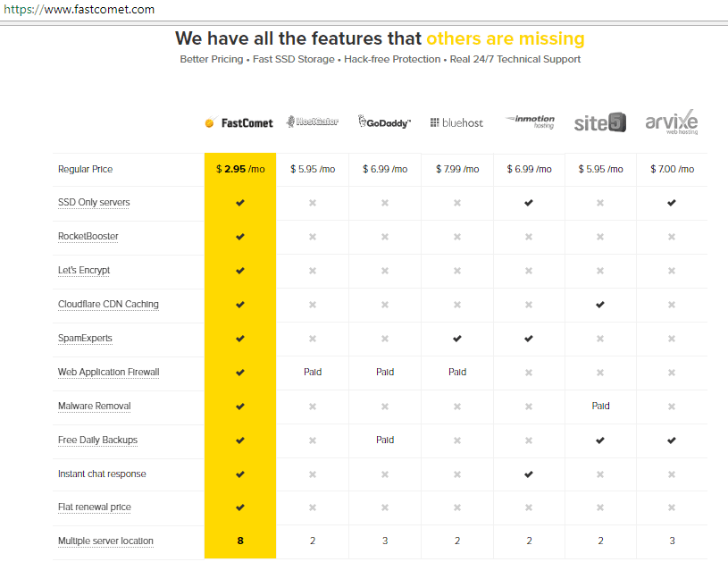728x562 pixels.
Task: Click FastComet's Malware Removal checkmark
Action: tap(240, 407)
